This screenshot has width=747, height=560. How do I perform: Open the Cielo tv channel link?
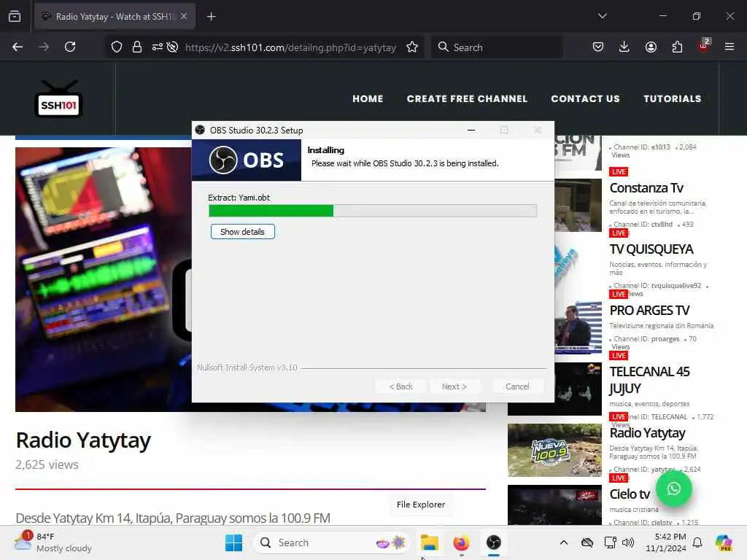coord(630,494)
